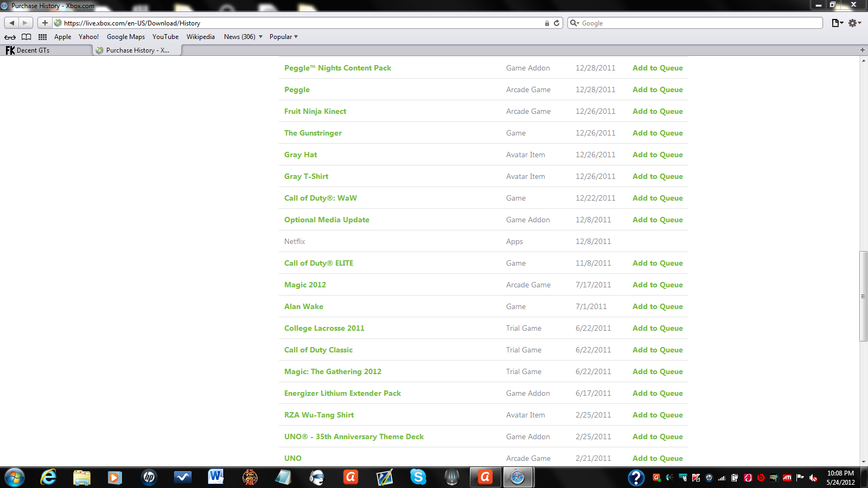Viewport: 868px width, 488px height.
Task: Click the network signal tray icon
Action: [722, 478]
